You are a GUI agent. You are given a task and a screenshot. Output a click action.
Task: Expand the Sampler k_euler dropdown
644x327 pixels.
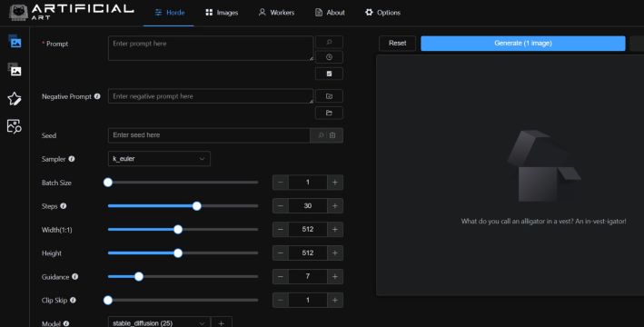click(x=159, y=159)
